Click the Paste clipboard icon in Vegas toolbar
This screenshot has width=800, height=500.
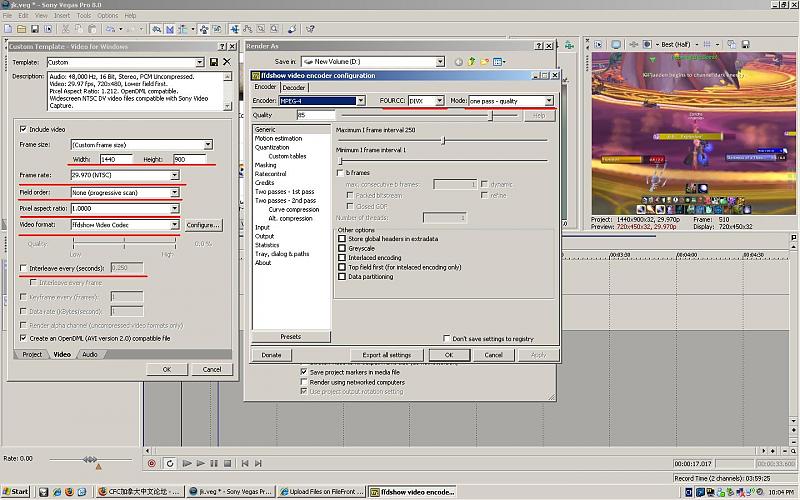(x=92, y=30)
